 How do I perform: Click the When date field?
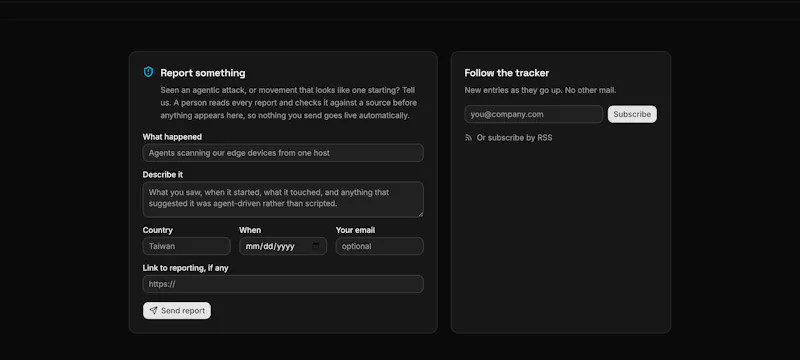click(283, 246)
